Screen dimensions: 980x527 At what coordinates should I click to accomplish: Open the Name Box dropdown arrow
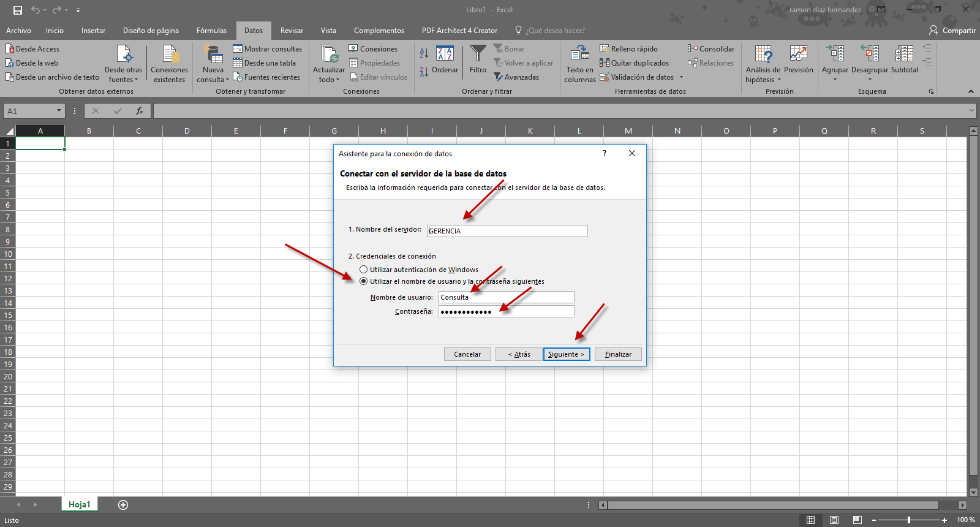click(x=59, y=111)
